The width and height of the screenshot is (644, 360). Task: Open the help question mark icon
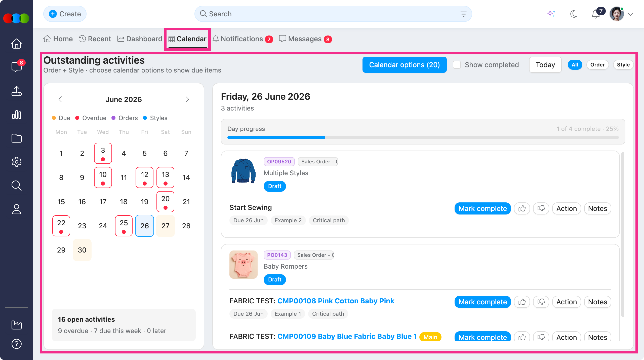coord(17,344)
